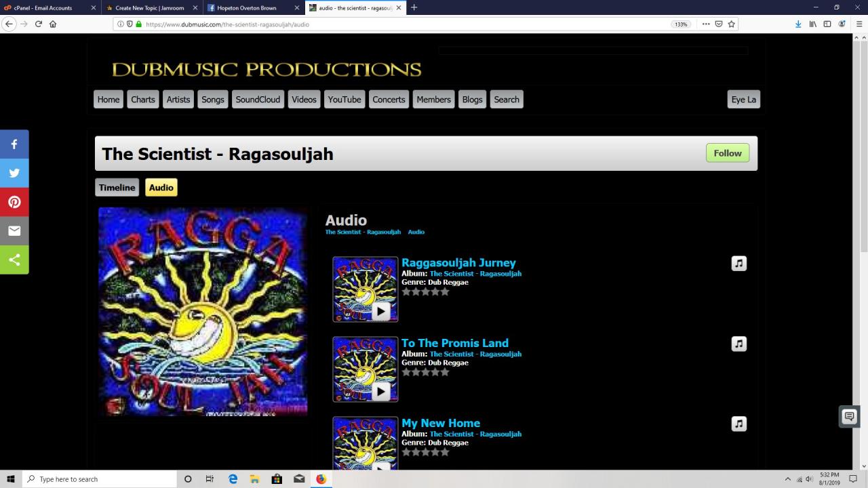
Task: Click the music note icon for Raggasouljah Jurney
Action: 739,263
